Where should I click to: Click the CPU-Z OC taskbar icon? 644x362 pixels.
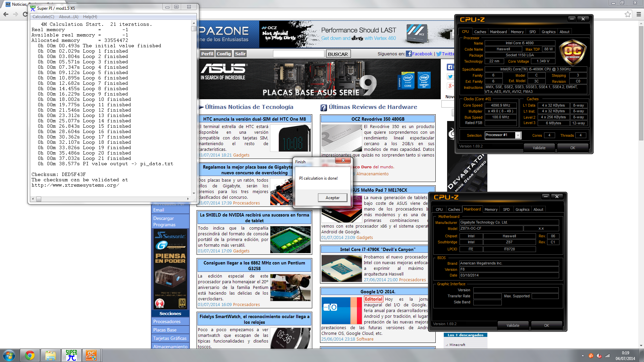point(91,355)
